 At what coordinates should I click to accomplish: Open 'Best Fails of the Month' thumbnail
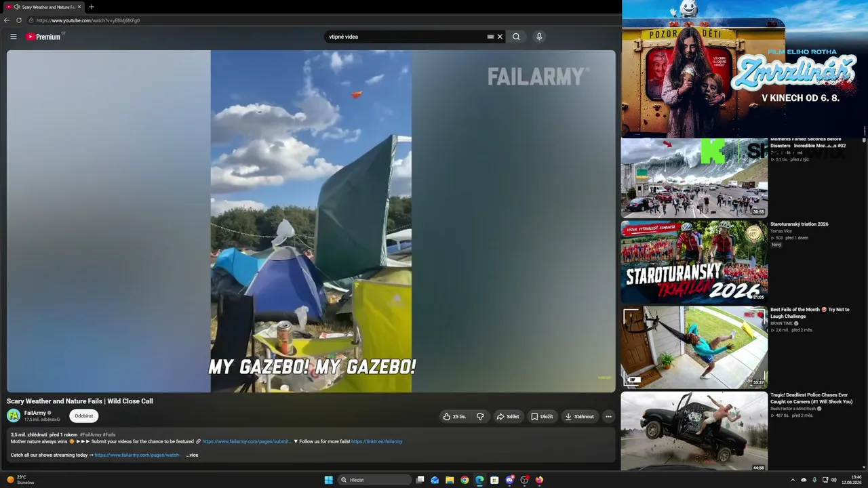tap(694, 347)
